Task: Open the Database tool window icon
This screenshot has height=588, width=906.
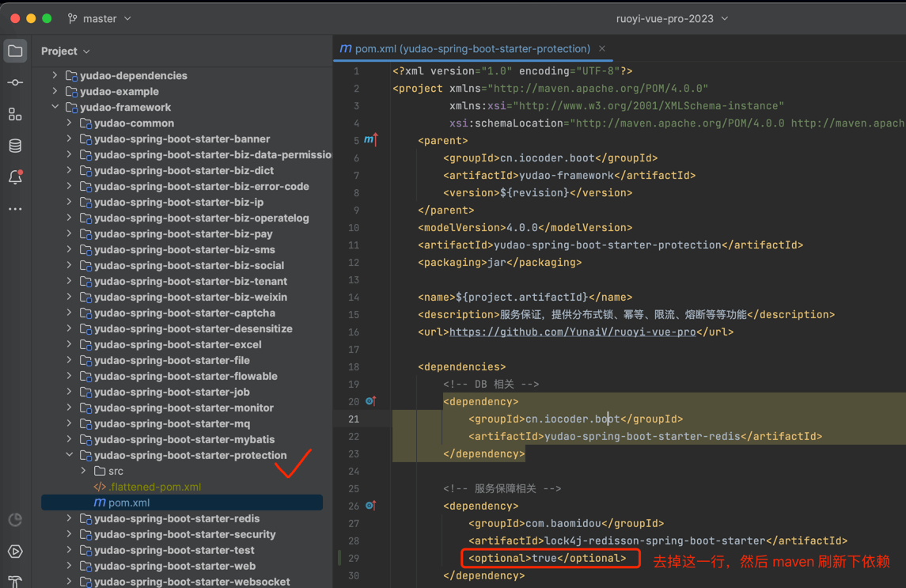Action: point(15,146)
